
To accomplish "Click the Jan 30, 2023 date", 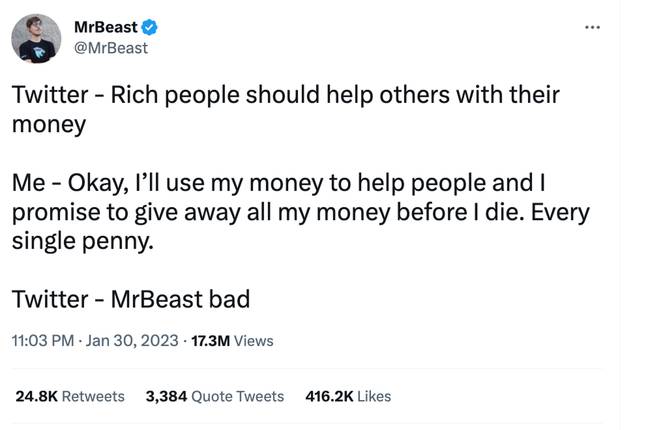I will (x=132, y=341).
